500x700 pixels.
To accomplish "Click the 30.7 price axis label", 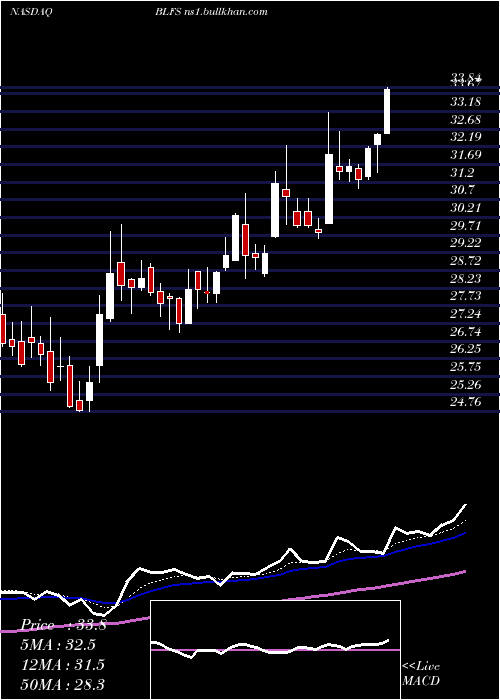I will [462, 190].
